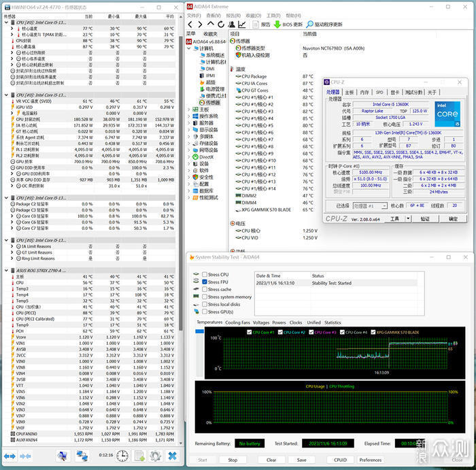
Task: Click CPU-Z validate button
Action: (425, 218)
